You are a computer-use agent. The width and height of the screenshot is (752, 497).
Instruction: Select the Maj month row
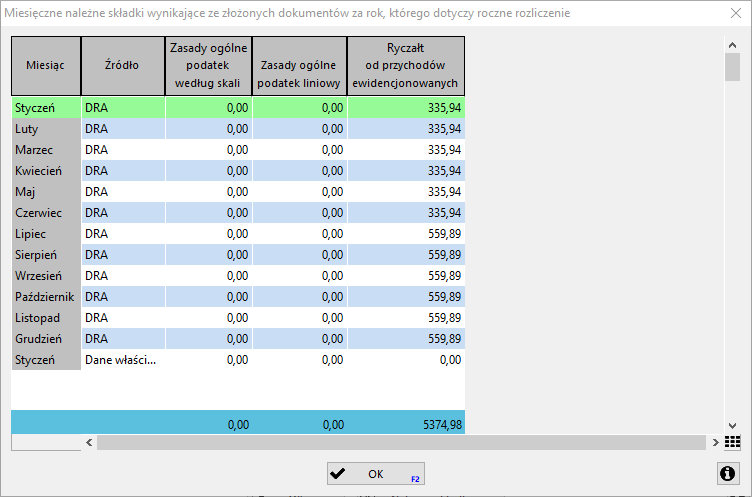[238, 192]
